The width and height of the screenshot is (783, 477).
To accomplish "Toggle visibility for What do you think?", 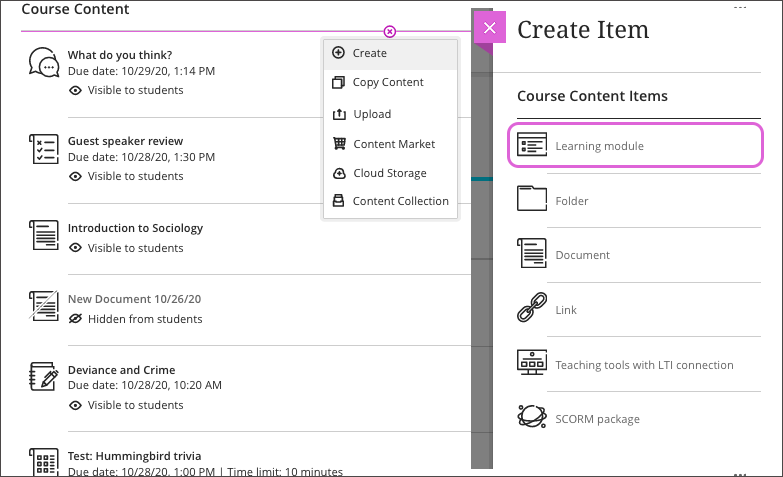I will click(126, 90).
